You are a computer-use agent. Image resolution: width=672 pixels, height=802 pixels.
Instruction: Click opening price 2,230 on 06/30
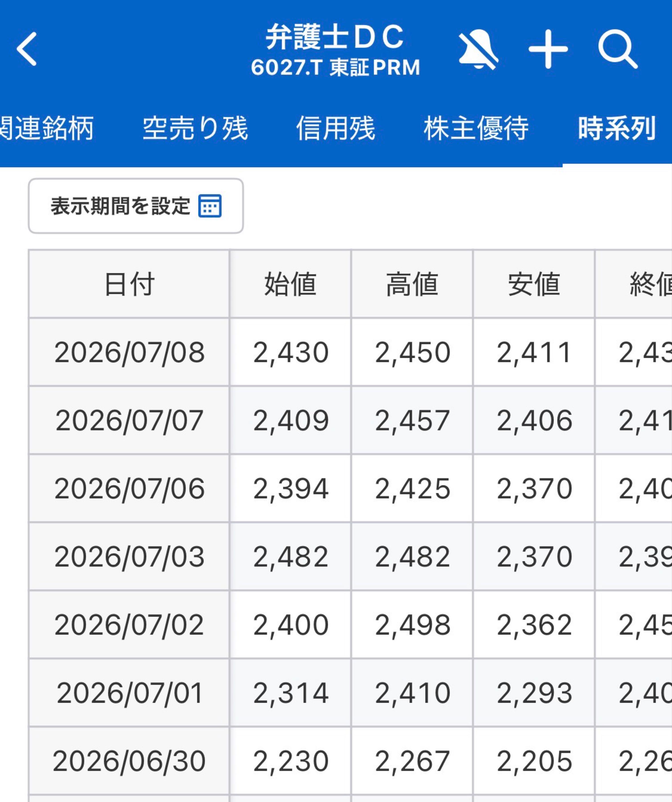290,761
